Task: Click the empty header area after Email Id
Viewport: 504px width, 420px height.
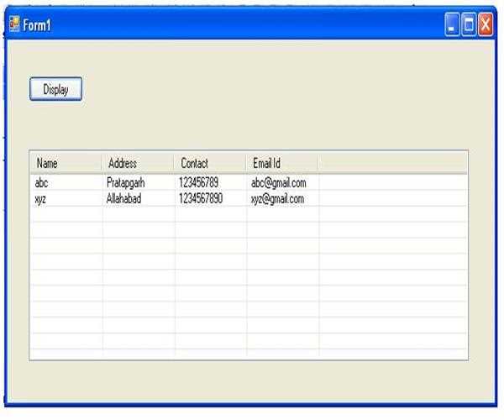Action: (x=392, y=163)
